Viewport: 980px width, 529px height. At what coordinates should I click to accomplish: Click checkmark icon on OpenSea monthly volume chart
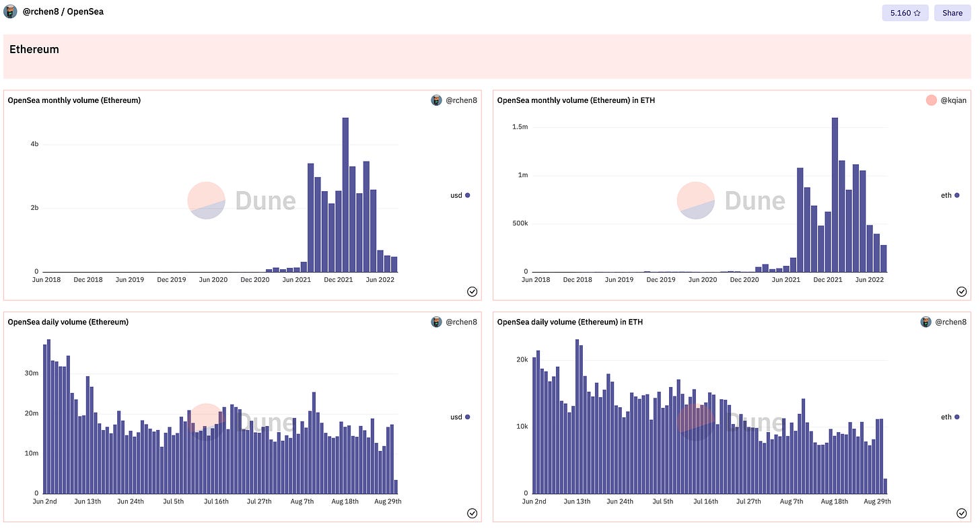[472, 291]
